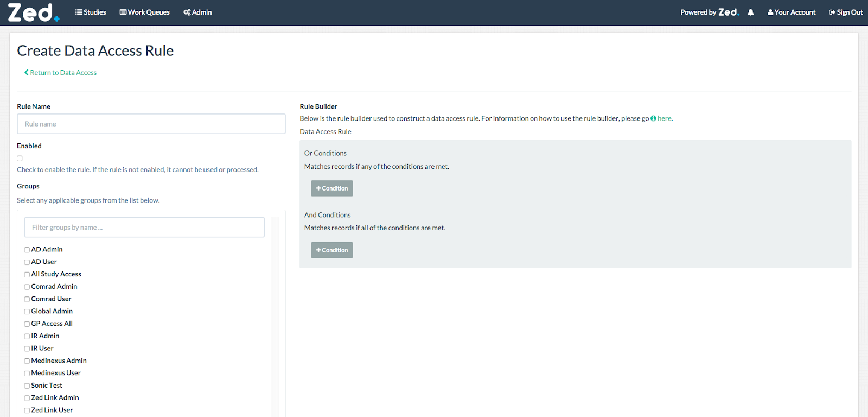
Task: Enable the Global Admin group checkbox
Action: [x=27, y=312]
